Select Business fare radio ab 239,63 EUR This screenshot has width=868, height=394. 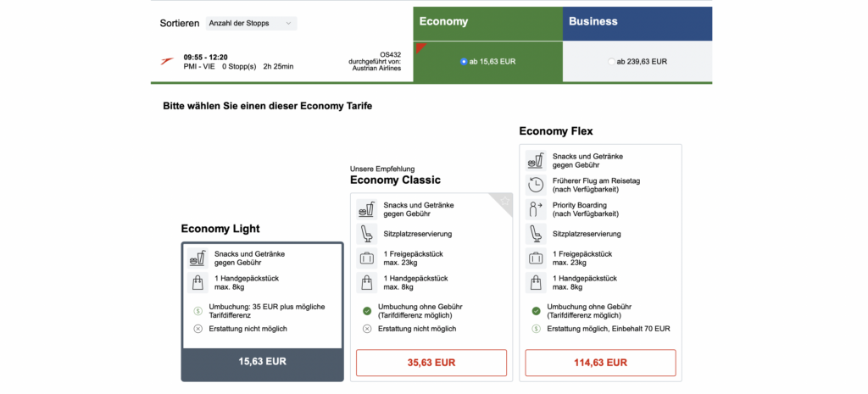pos(611,61)
